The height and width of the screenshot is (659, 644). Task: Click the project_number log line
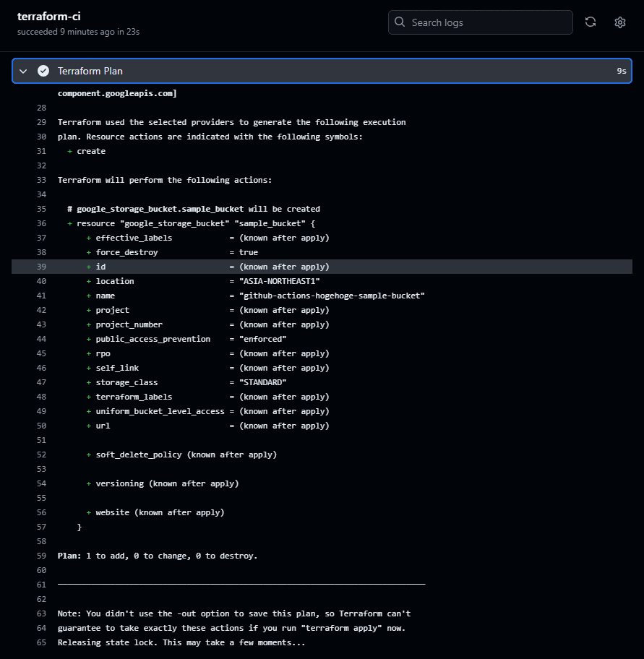207,325
